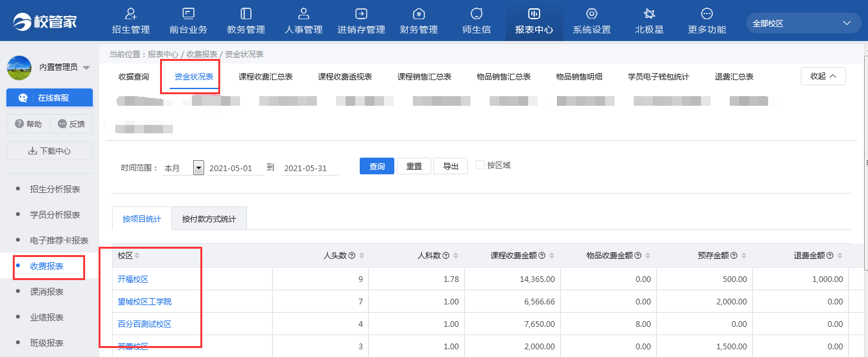Go to 业绩报表 in sidebar
This screenshot has height=357, width=868.
pos(47,317)
